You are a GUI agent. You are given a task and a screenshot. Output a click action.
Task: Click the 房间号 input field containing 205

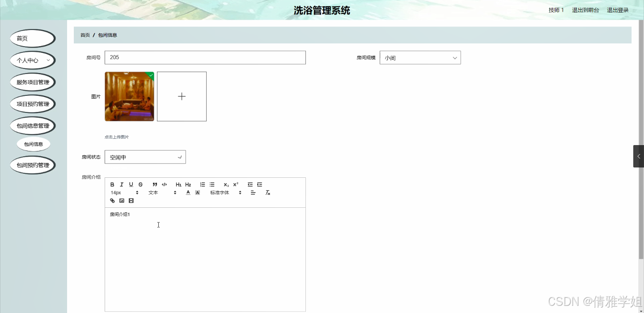coord(205,57)
